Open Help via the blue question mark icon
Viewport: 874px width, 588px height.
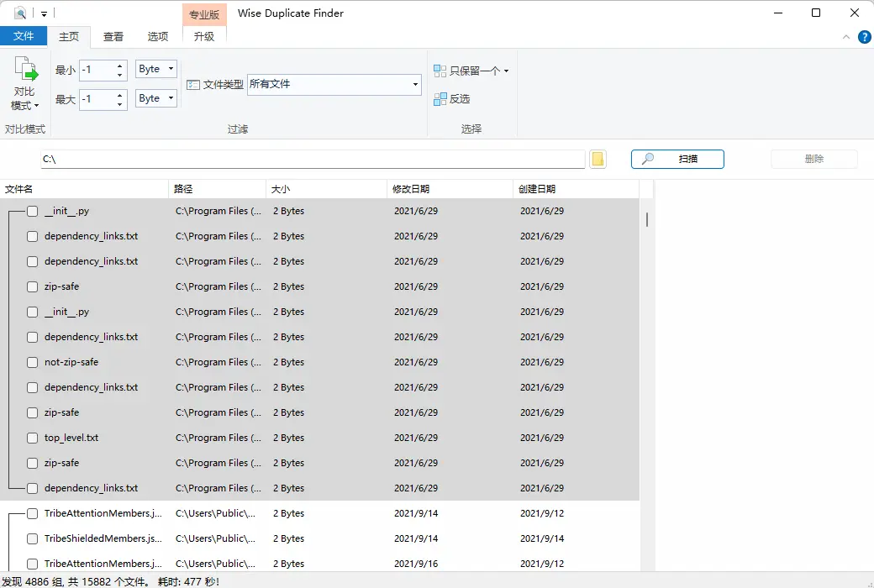(x=864, y=37)
